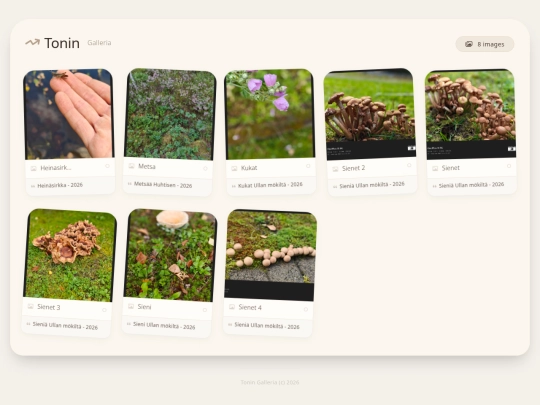Click the 'Tonin Galleria (c) 2026' footer text

[270, 382]
